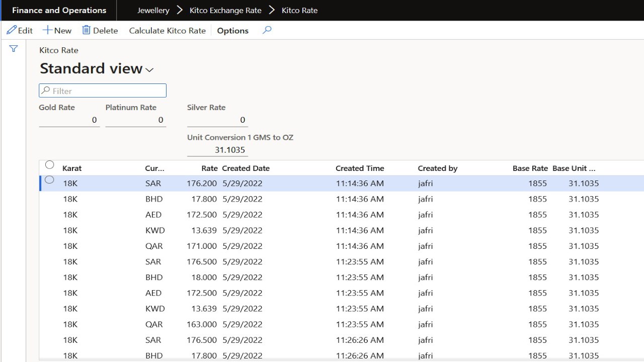Click the breadcrumb chevron after Kitco Exchange Rate
644x362 pixels.
coord(272,10)
